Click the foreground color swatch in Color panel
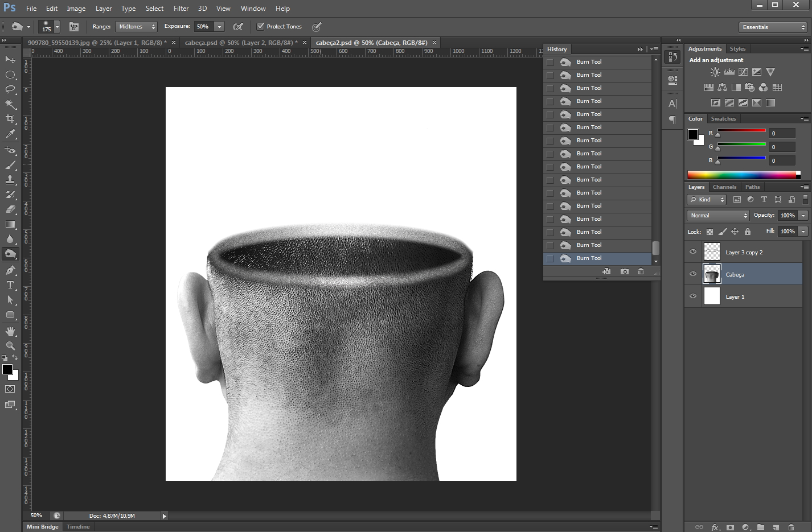 click(x=692, y=134)
